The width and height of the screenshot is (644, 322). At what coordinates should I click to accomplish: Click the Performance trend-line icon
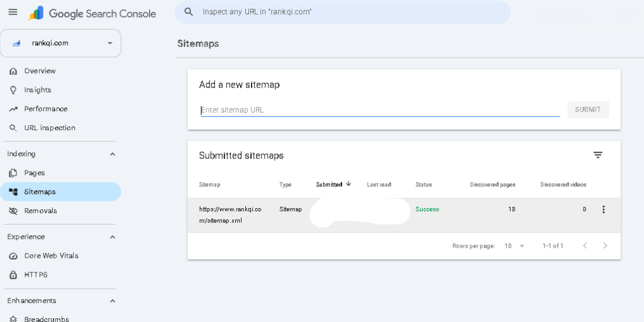pos(13,109)
